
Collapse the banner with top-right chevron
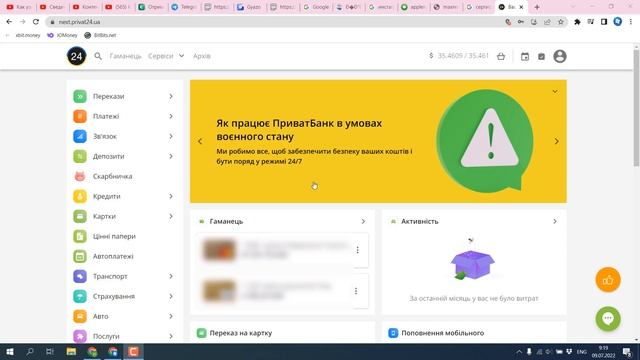[x=555, y=91]
